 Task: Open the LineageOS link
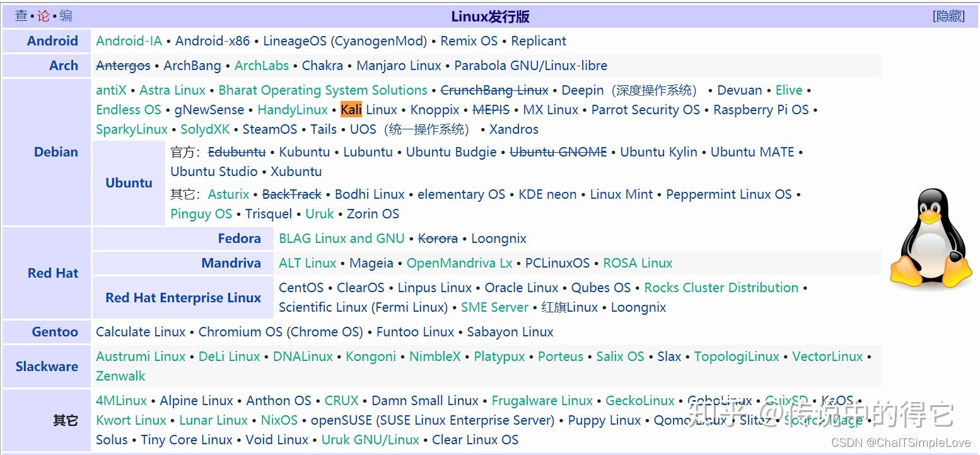pos(295,41)
